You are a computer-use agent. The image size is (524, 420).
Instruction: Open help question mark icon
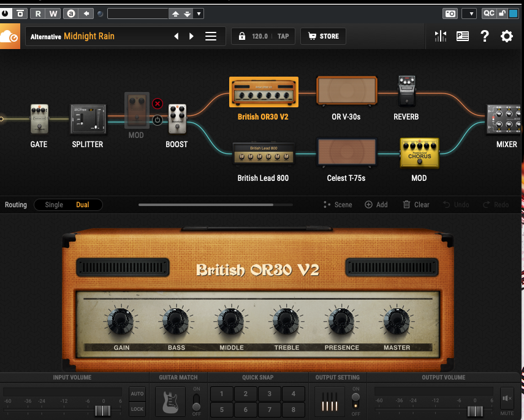(x=485, y=36)
